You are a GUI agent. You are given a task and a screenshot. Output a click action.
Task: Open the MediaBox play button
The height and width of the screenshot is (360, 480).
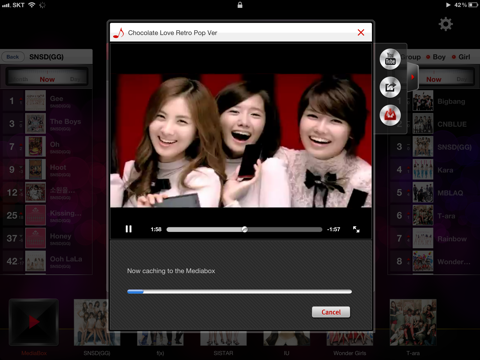coord(34,322)
